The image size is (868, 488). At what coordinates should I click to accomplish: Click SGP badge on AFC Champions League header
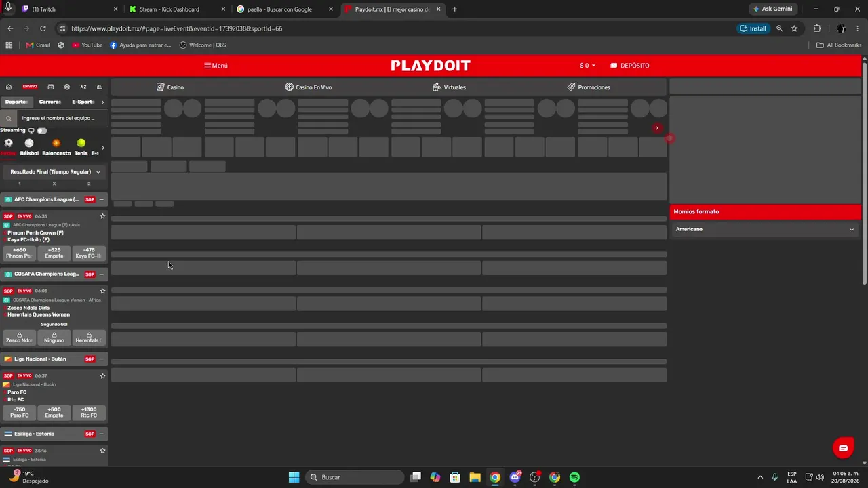click(x=90, y=199)
